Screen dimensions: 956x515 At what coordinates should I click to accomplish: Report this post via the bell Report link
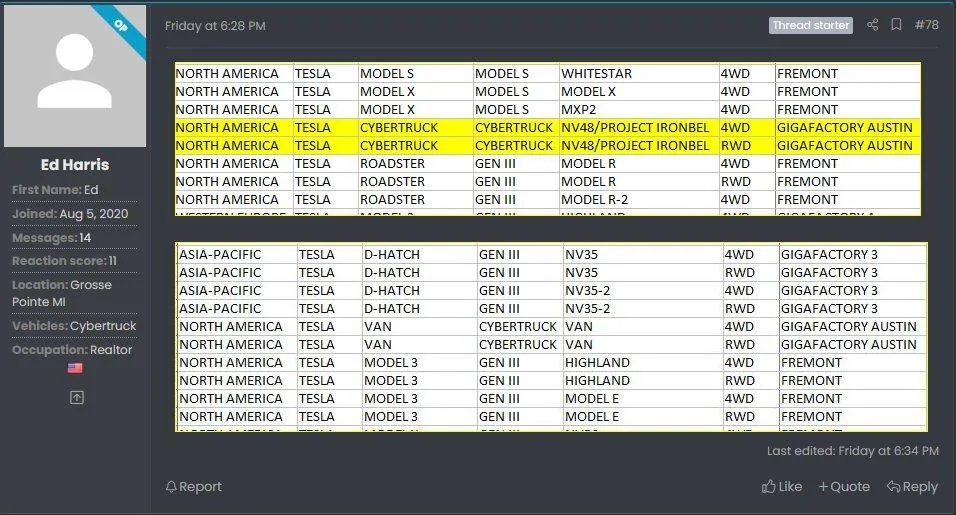[193, 487]
